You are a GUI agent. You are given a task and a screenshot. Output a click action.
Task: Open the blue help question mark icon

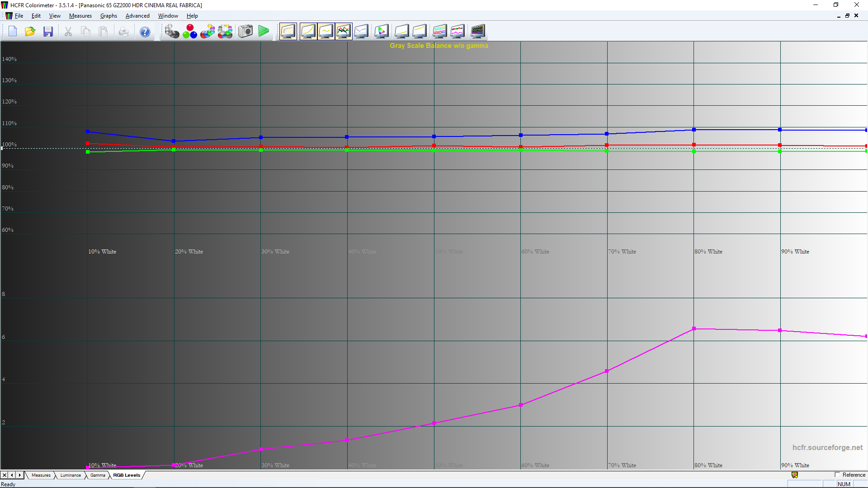[145, 32]
